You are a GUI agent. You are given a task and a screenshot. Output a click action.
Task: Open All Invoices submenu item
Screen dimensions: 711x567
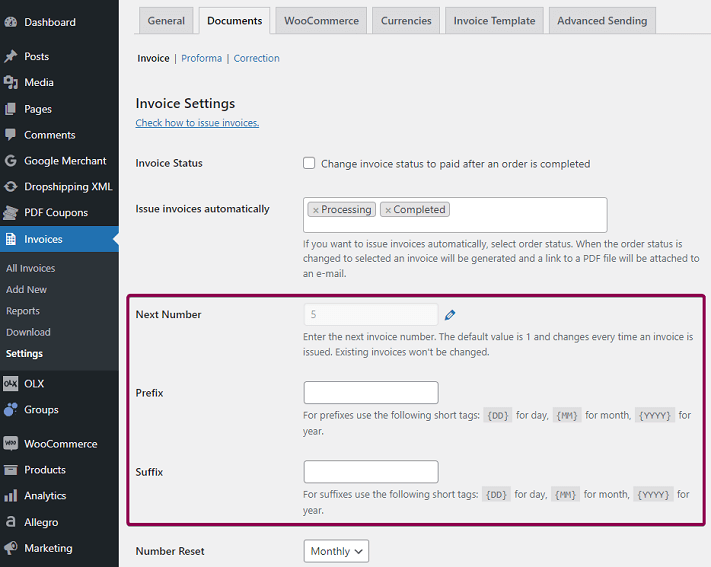pos(31,268)
